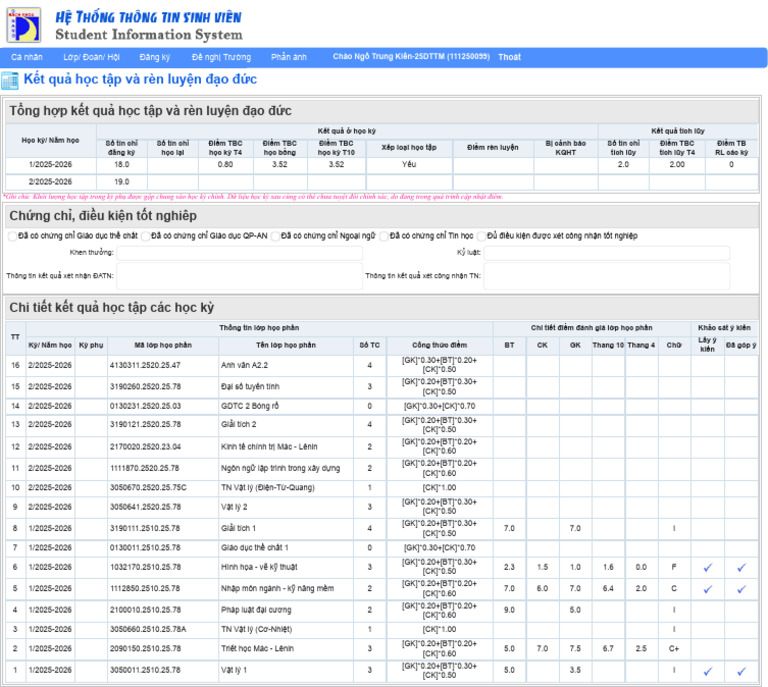
Task: Click the Thoát logout link
Action: click(x=509, y=57)
